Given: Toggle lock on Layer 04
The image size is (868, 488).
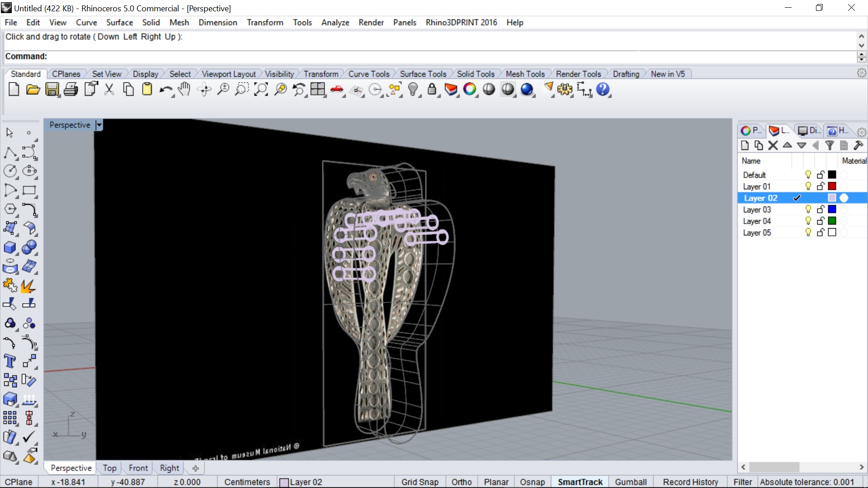Looking at the screenshot, I should 821,221.
